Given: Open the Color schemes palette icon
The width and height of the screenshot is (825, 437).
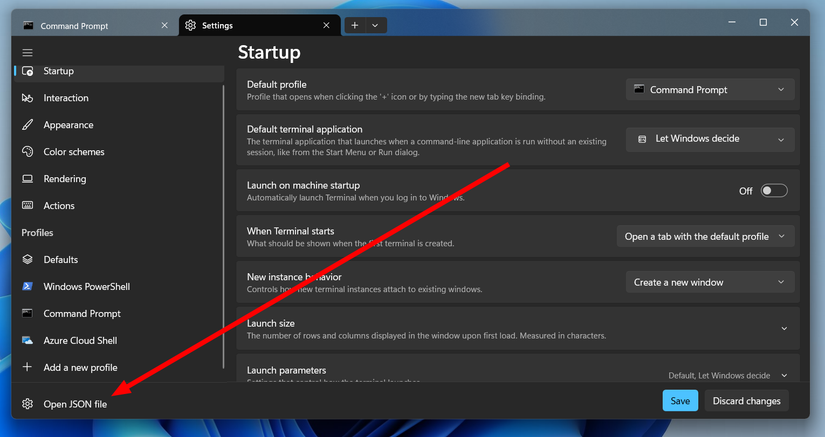Looking at the screenshot, I should [27, 151].
